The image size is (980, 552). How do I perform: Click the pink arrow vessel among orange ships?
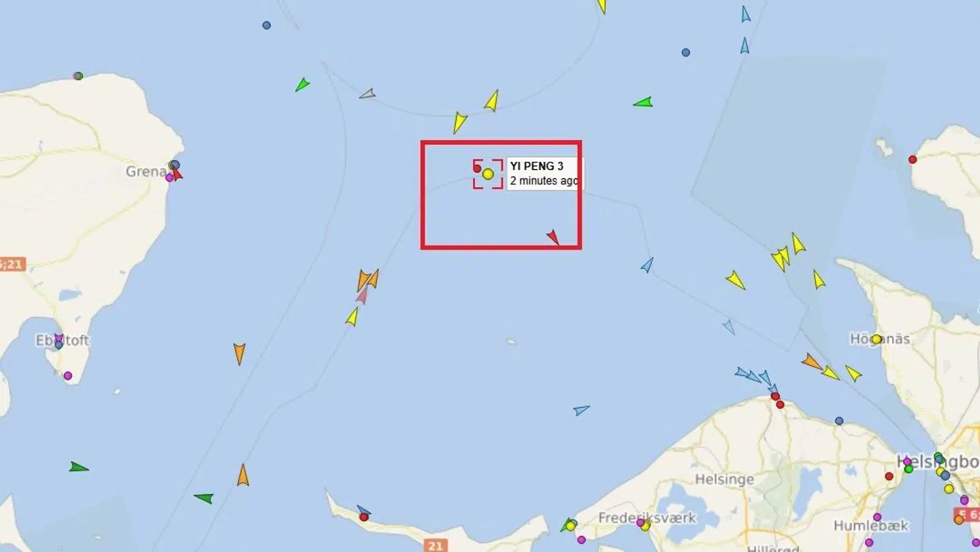(362, 294)
